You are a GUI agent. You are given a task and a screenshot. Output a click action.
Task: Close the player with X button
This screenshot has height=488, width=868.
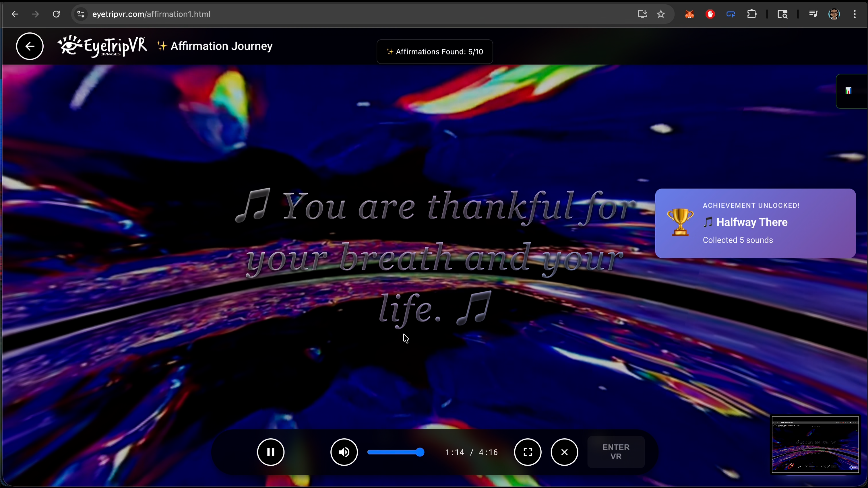tap(564, 452)
